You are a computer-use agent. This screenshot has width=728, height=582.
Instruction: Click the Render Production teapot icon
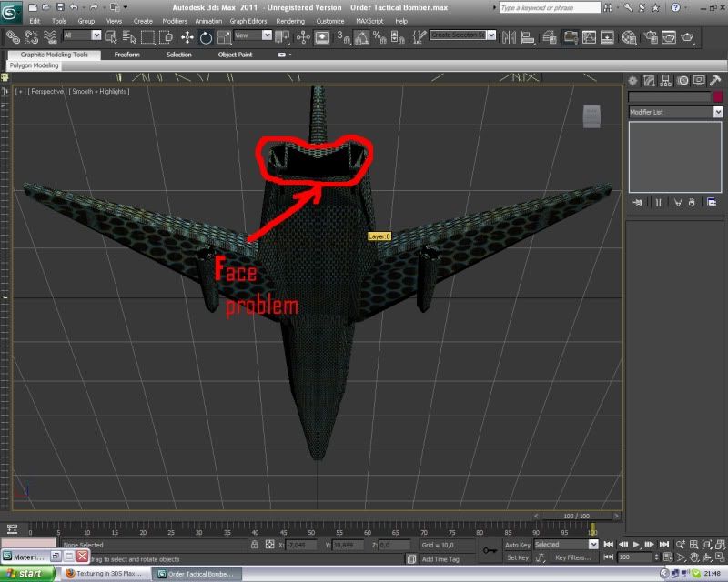click(x=687, y=37)
